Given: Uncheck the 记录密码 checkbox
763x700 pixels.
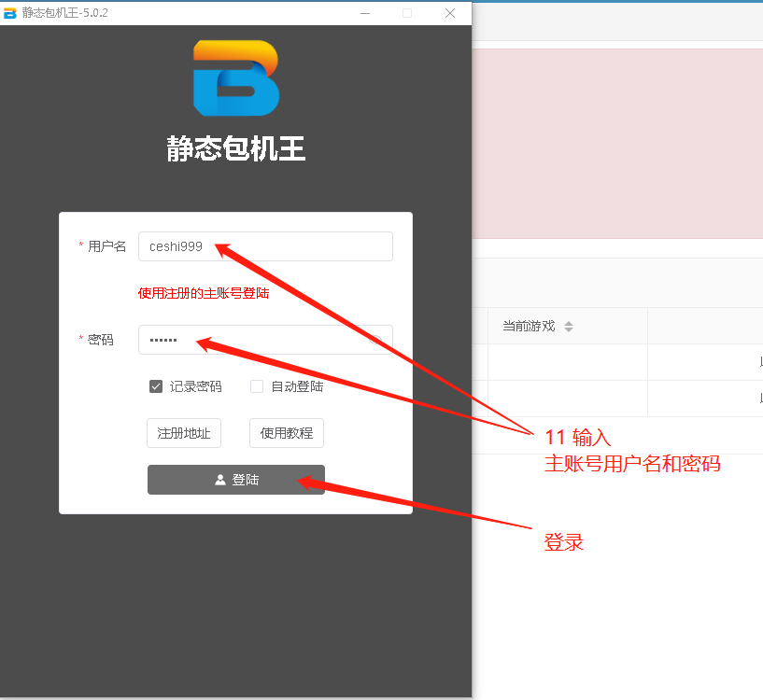Looking at the screenshot, I should tap(156, 386).
